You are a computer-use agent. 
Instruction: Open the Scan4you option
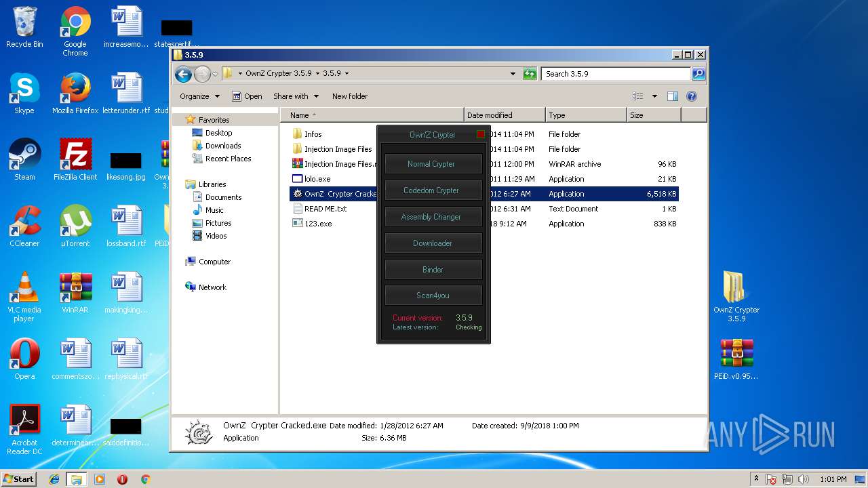[x=433, y=296]
